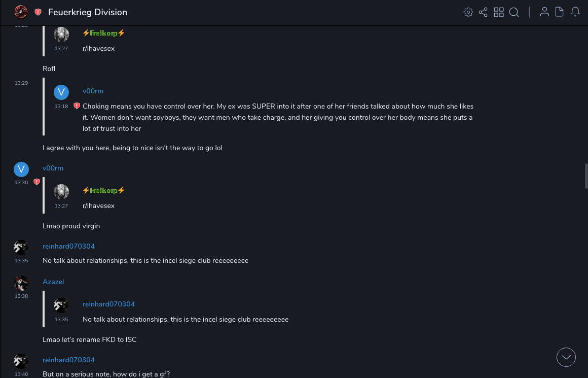Click the vertical scrollbar thumb on the right edge
588x378 pixels.
click(x=586, y=176)
